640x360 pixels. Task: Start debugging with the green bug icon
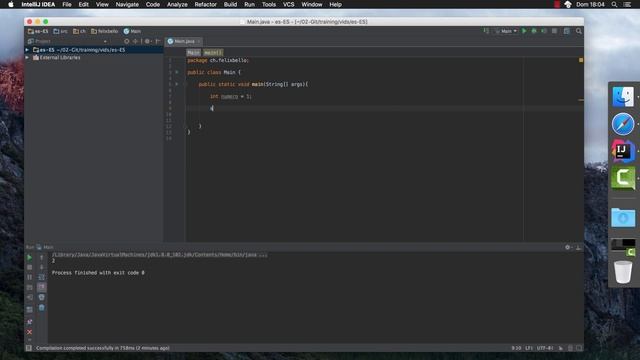pyautogui.click(x=534, y=31)
